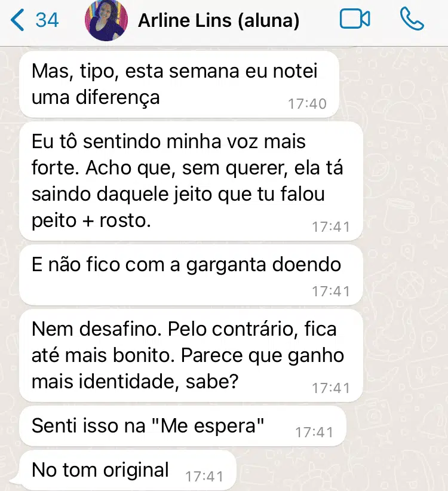Open Arline Lins profile picture
Viewport: 448px width, 491px height.
pyautogui.click(x=106, y=20)
